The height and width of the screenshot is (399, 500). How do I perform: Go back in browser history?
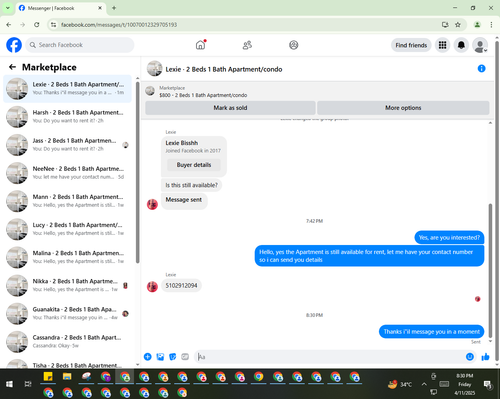[9, 25]
